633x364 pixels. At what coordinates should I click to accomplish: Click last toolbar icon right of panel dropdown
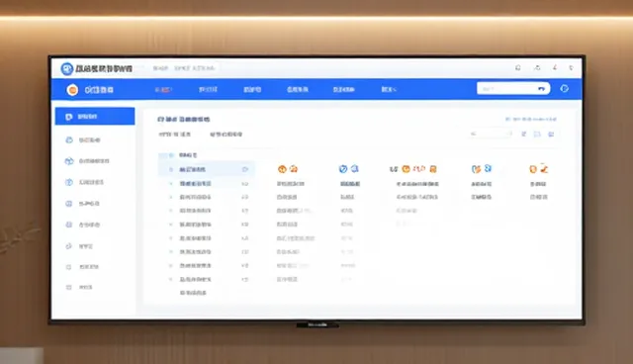click(x=551, y=134)
